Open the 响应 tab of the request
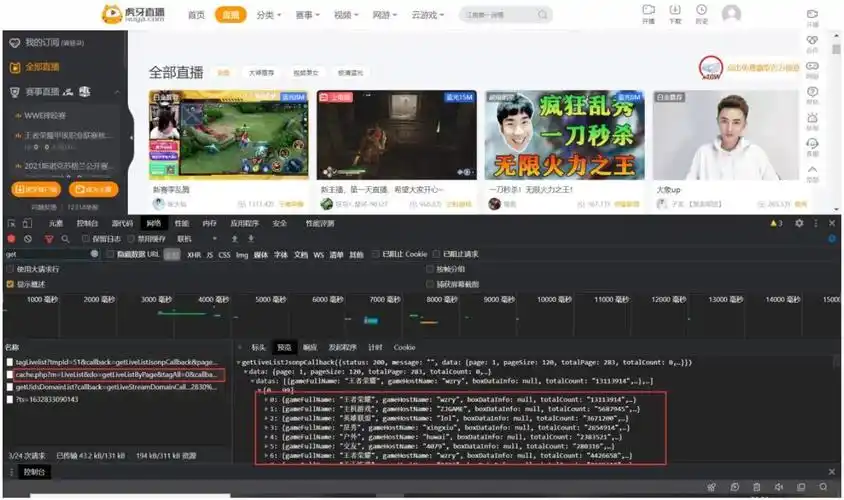The image size is (844, 500). tap(310, 347)
